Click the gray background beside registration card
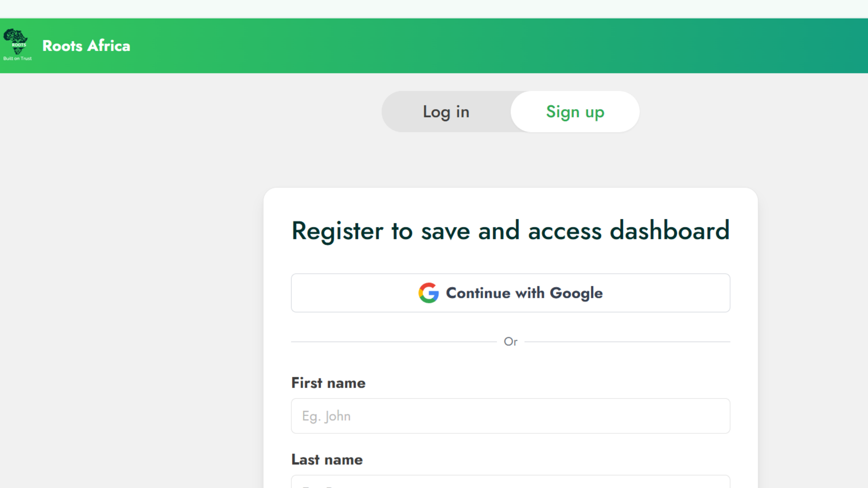 (132, 310)
